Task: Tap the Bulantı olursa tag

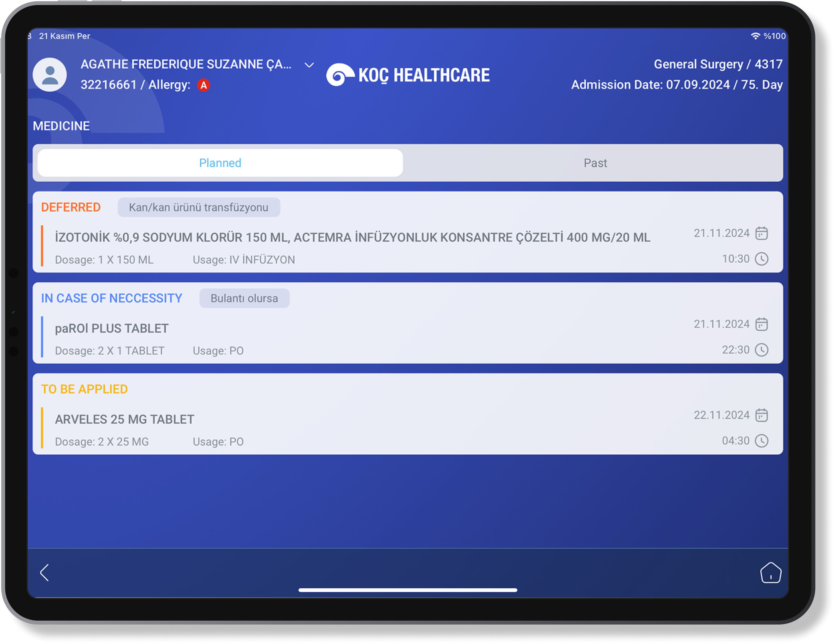Action: click(x=244, y=298)
